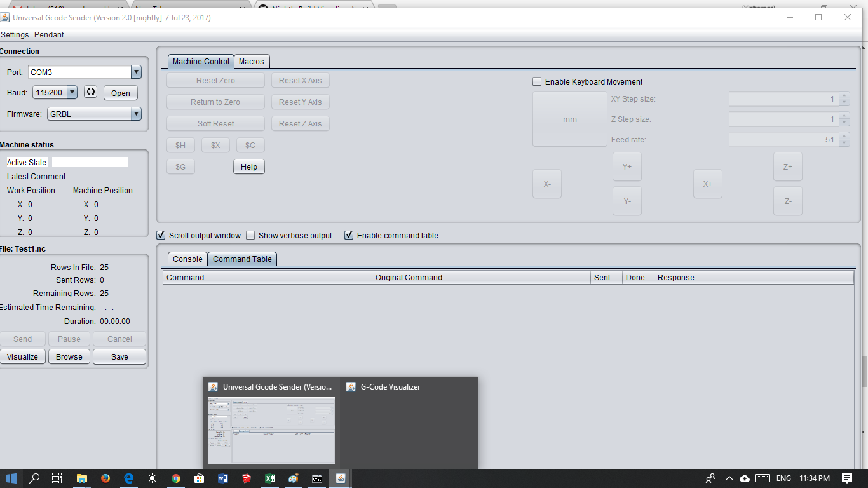Screen dimensions: 868x488
Task: Enable Show verbose output checkbox
Action: pos(250,235)
